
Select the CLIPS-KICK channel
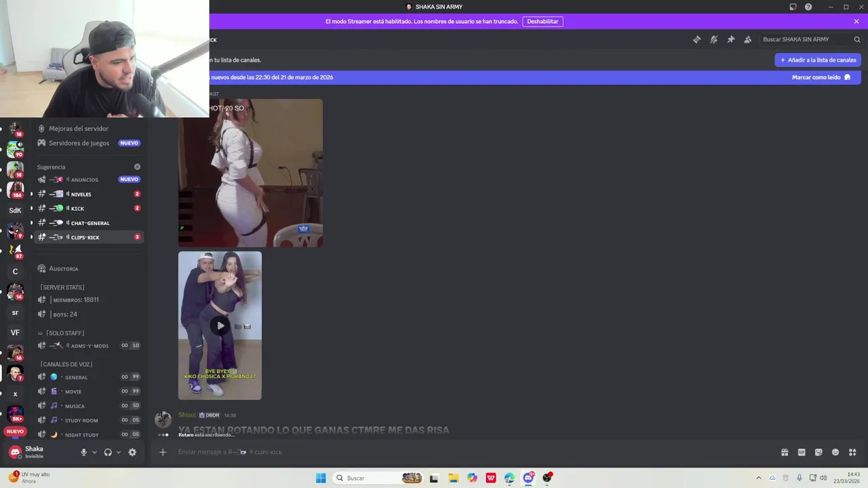pos(90,237)
